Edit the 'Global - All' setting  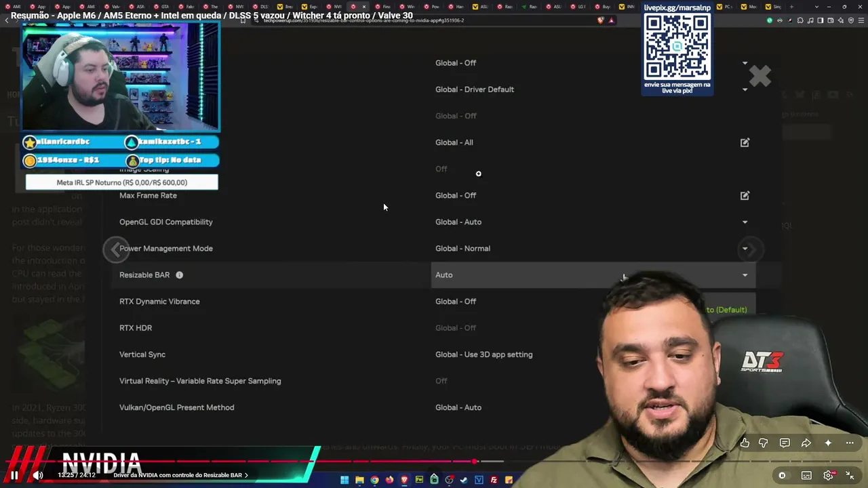tap(745, 142)
